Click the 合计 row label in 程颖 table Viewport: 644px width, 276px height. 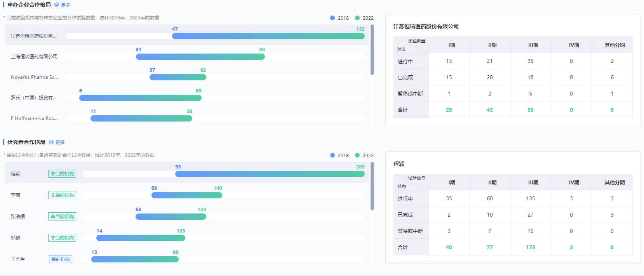click(403, 247)
